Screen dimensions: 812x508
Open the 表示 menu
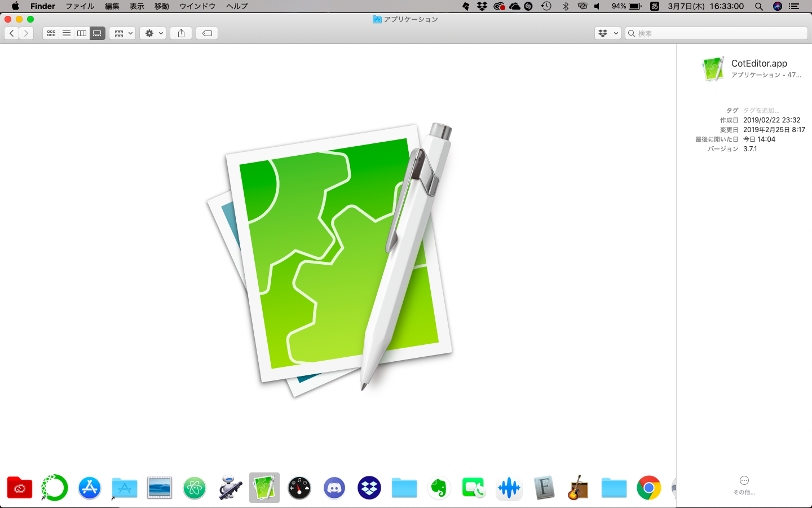(137, 6)
